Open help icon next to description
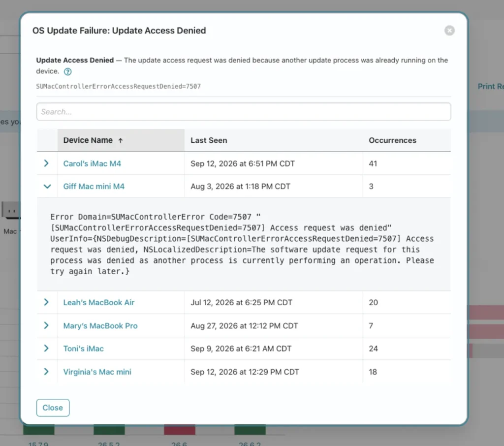Screen dimensions: 504x446 click(67, 72)
